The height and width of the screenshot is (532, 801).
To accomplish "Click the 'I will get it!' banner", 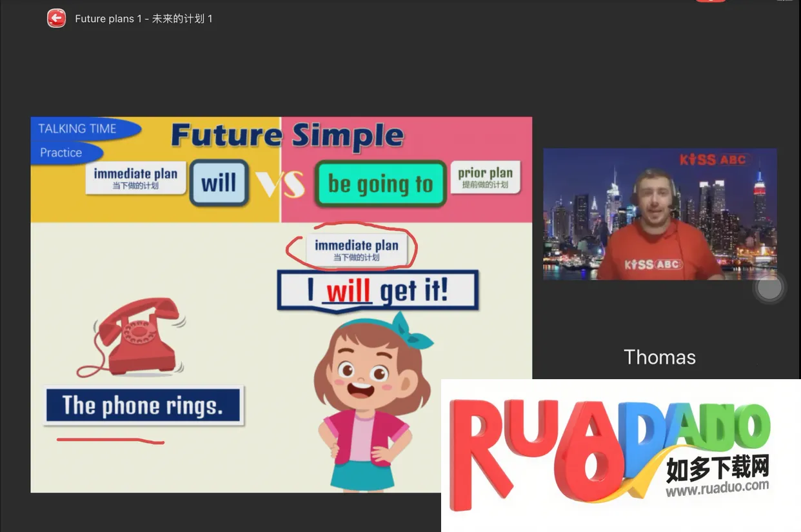I will click(378, 291).
